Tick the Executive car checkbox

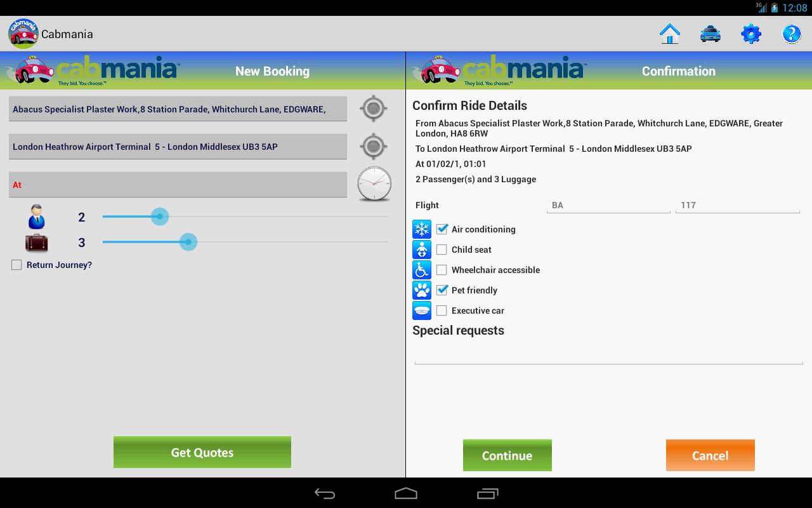(442, 311)
